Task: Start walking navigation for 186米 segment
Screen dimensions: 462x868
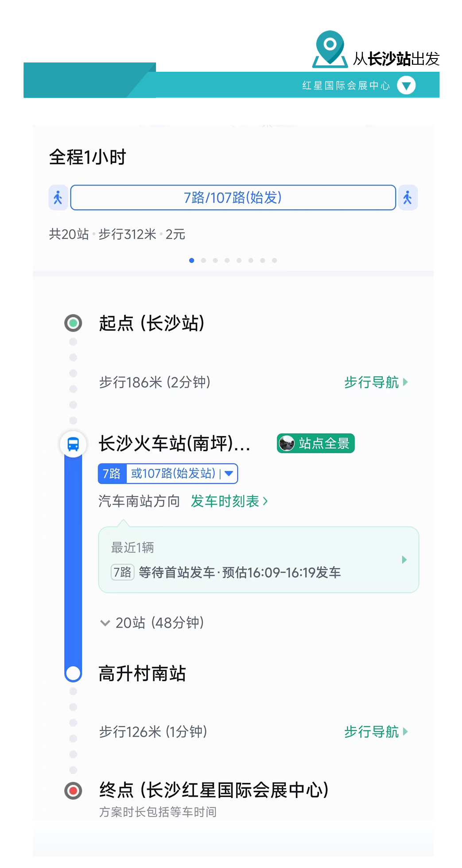Action: 376,382
